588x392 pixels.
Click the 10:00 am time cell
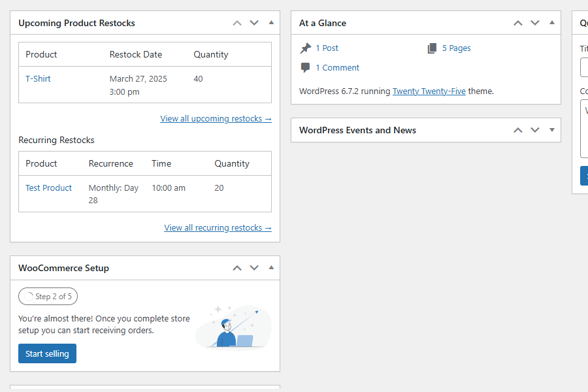(169, 188)
